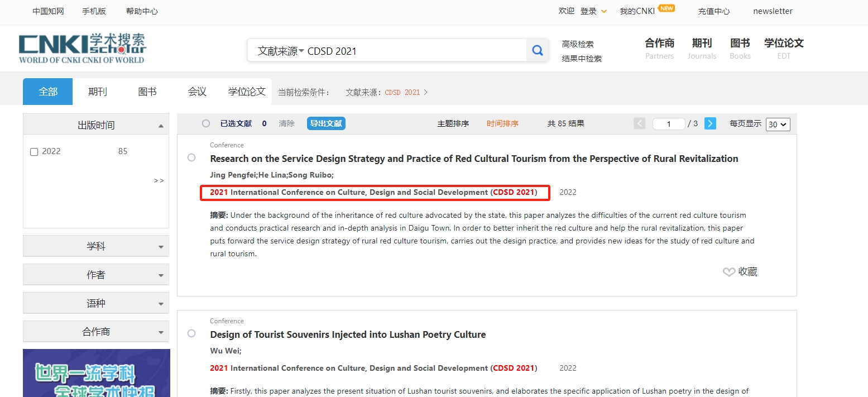Go to previous results page arrow
Viewport: 868px width, 397px height.
coord(640,123)
